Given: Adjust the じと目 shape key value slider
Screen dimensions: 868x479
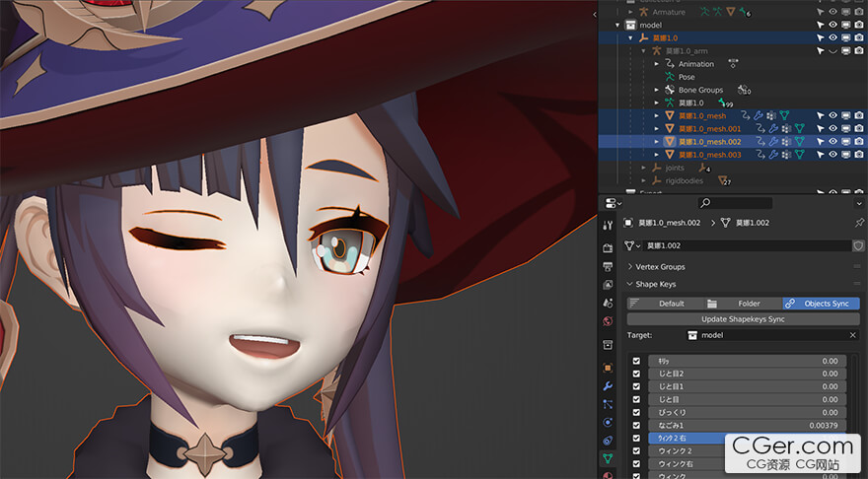Looking at the screenshot, I should click(x=747, y=399).
